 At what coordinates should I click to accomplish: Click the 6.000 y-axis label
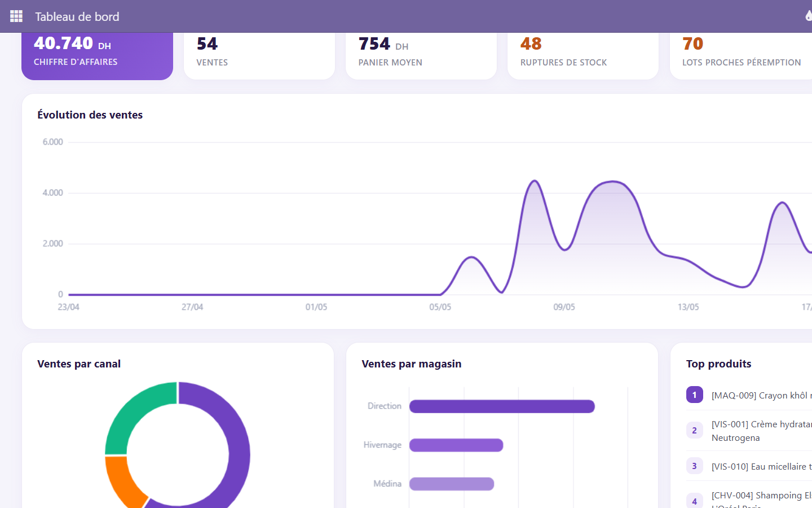(x=53, y=142)
